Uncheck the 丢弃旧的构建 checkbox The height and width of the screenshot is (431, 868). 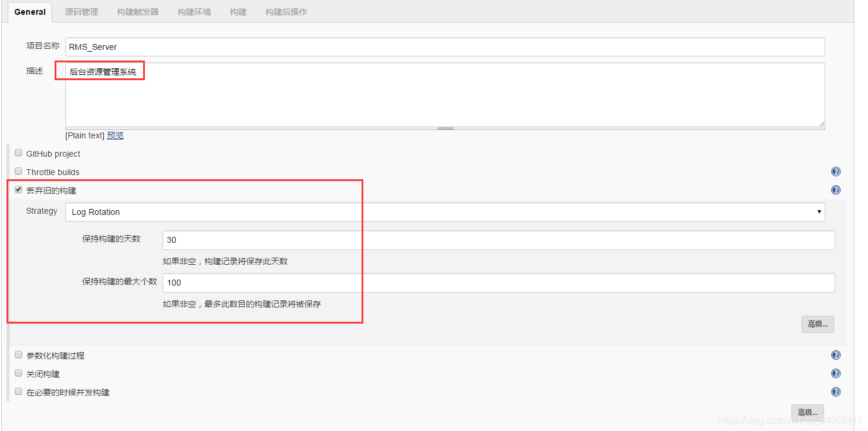point(18,190)
